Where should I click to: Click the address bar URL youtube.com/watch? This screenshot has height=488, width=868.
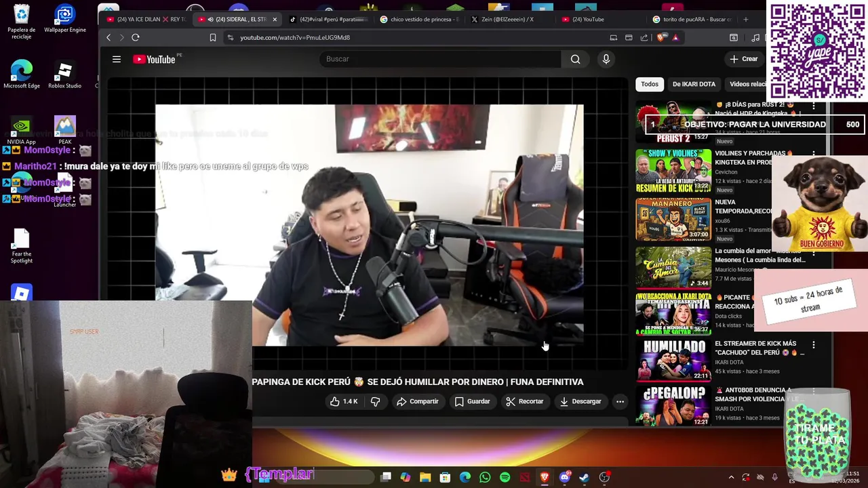tap(295, 37)
